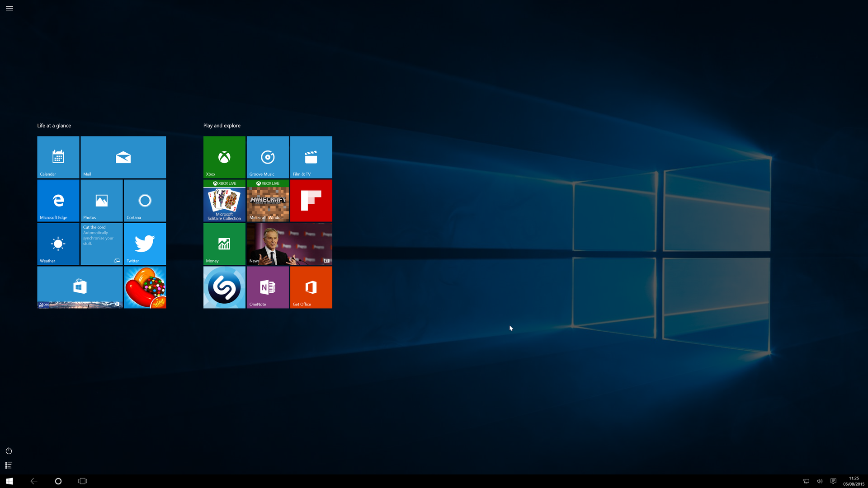Open Cortana from its tile
This screenshot has height=488, width=868.
(x=145, y=200)
